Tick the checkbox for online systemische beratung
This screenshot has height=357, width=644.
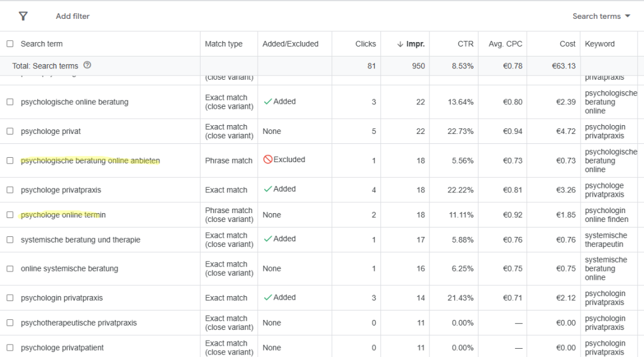coord(10,269)
